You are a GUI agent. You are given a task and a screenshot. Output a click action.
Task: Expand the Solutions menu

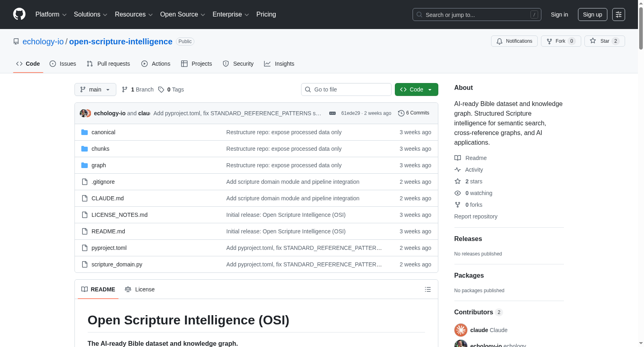click(x=91, y=15)
